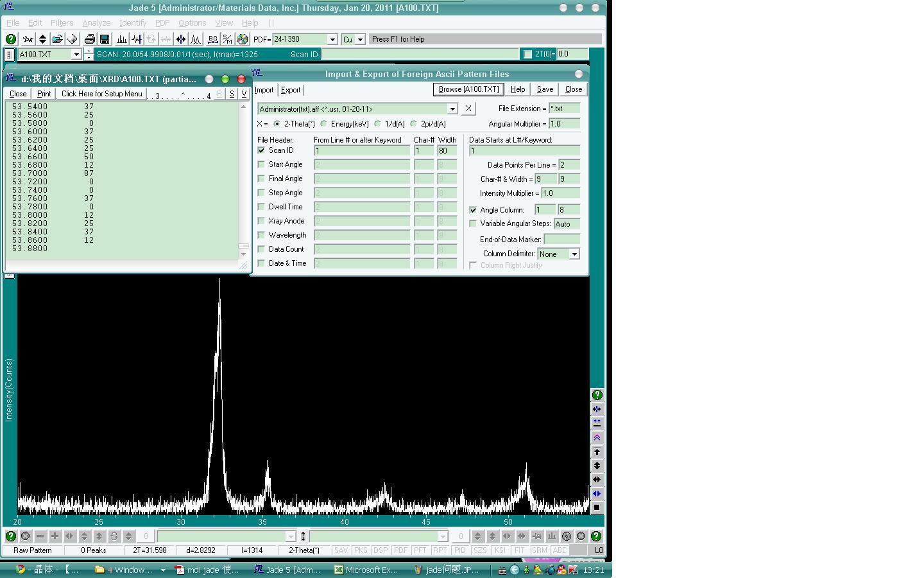
Task: Click the BG background removal icon
Action: pos(212,39)
